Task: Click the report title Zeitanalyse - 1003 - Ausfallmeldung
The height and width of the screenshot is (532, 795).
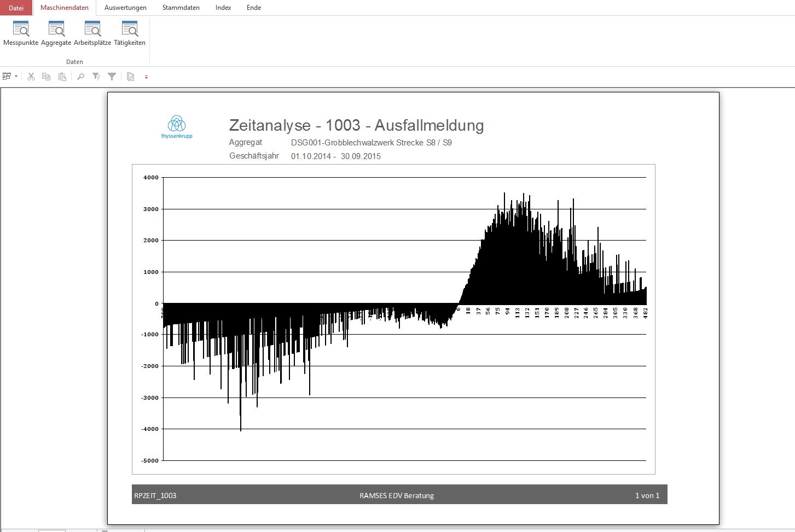Action: [x=356, y=125]
